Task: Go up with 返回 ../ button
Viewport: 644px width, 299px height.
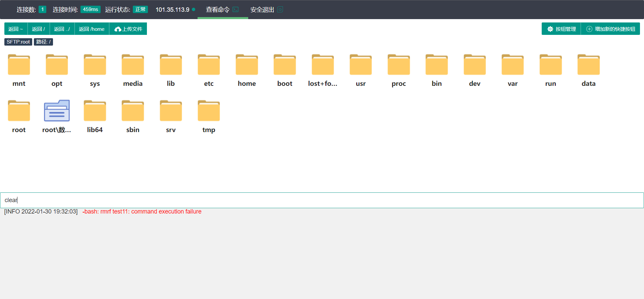Action: (62, 29)
